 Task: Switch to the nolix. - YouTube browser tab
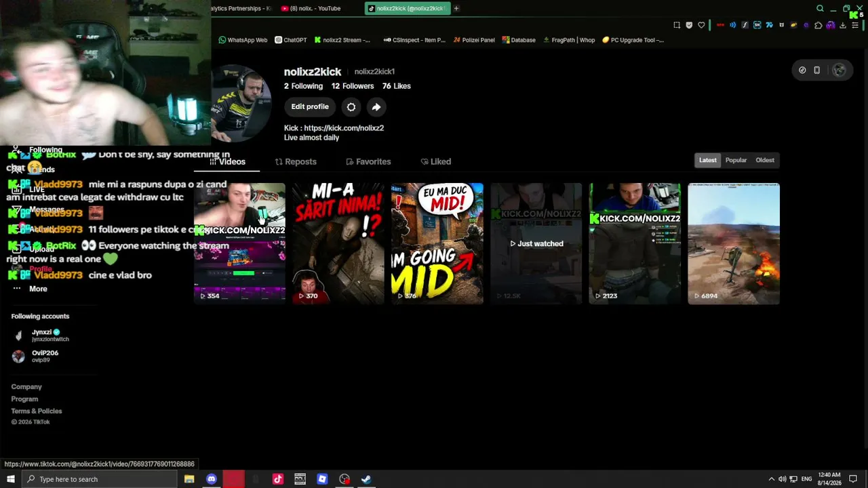(315, 8)
